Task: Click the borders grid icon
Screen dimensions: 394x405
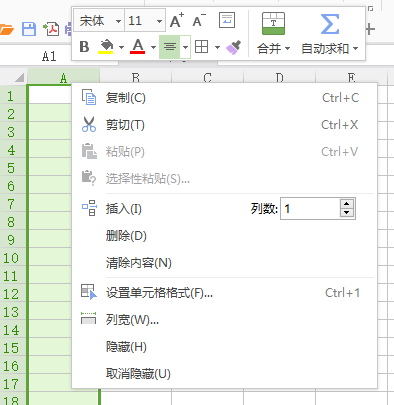Action: 201,47
